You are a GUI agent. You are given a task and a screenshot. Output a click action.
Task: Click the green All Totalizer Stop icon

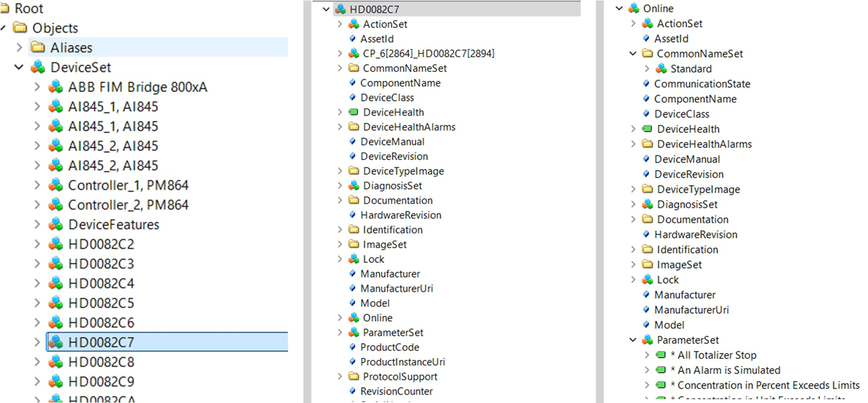(x=660, y=355)
